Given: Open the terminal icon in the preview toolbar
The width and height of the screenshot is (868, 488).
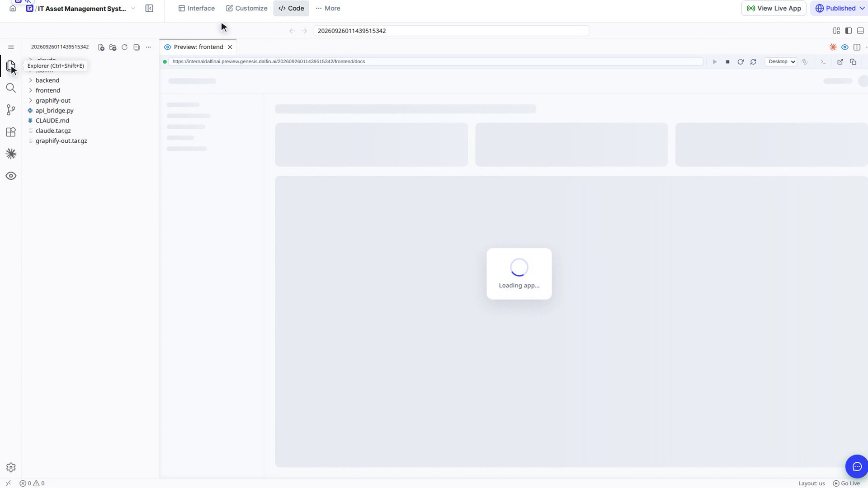Looking at the screenshot, I should click(823, 62).
